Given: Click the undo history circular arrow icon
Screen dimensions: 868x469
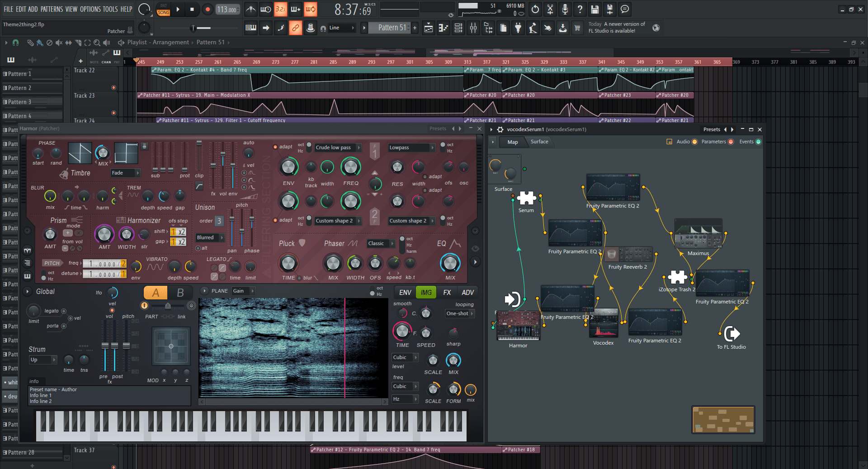Looking at the screenshot, I should tap(535, 9).
